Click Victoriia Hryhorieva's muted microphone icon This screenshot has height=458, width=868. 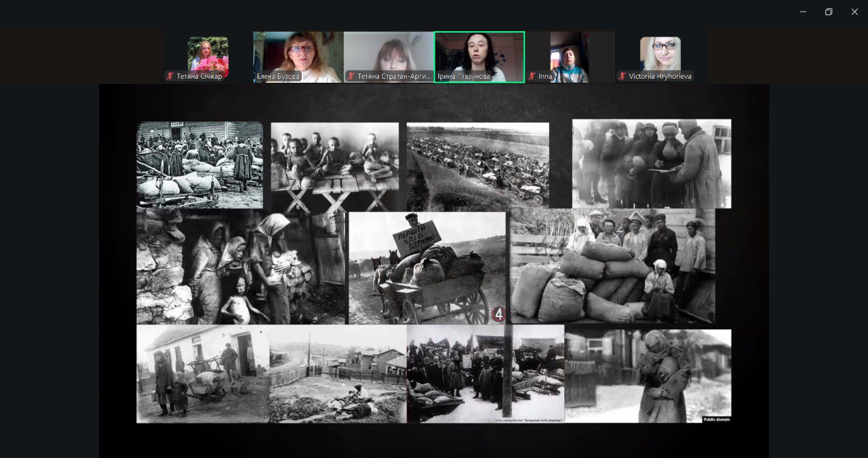coord(623,77)
